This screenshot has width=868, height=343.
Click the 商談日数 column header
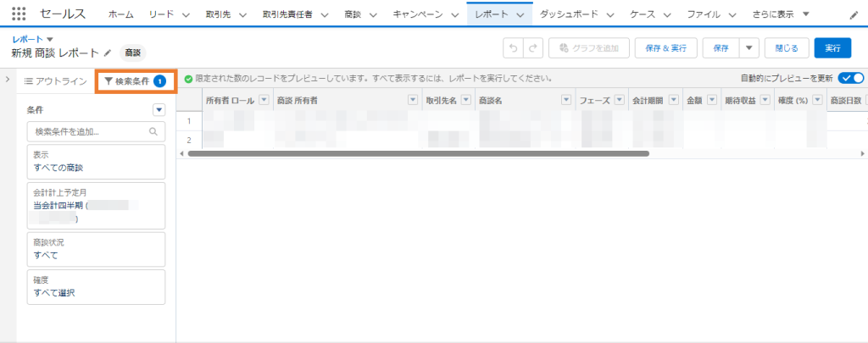pyautogui.click(x=845, y=101)
